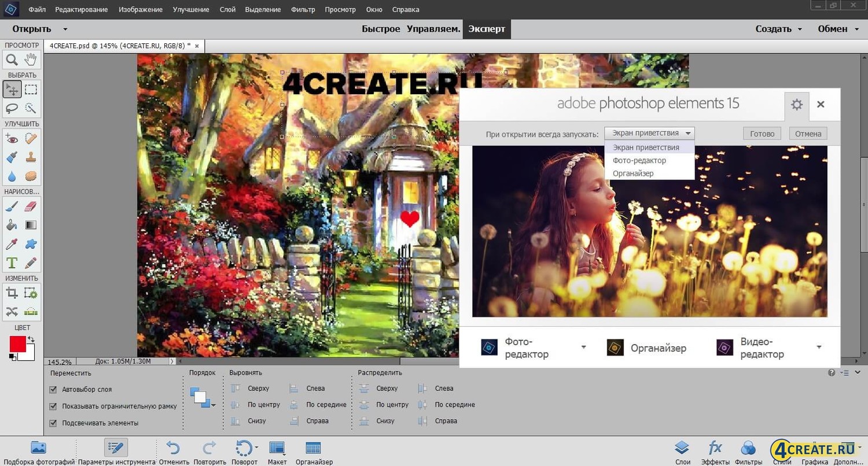This screenshot has height=466, width=868.
Task: Launch Органайзер from the welcome screen tile
Action: coord(646,347)
